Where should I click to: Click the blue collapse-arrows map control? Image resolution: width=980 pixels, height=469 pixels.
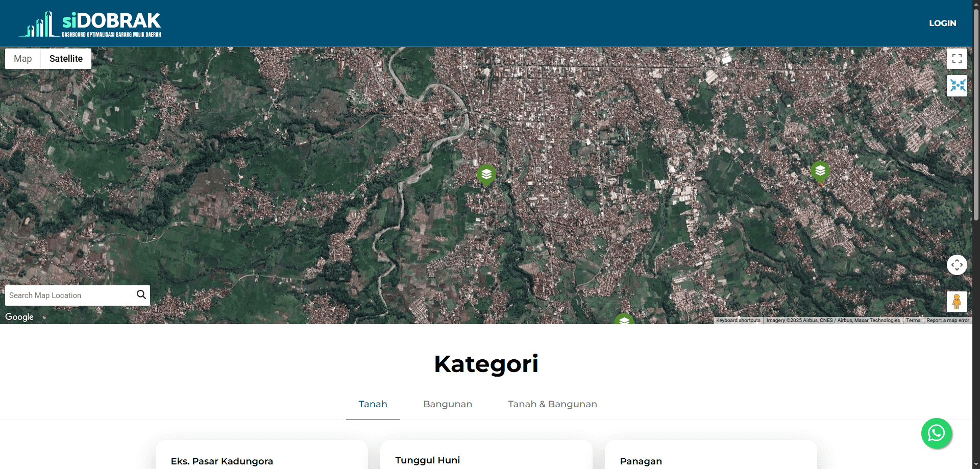[957, 86]
